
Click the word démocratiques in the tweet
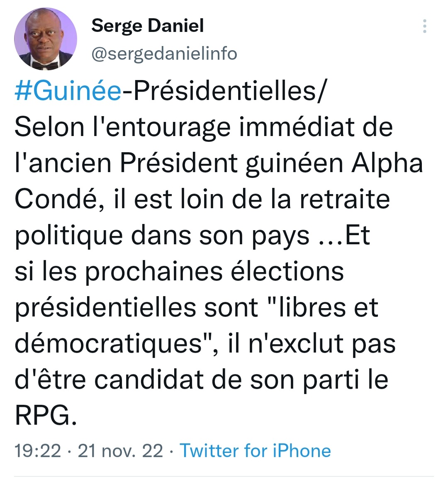pos(110,344)
